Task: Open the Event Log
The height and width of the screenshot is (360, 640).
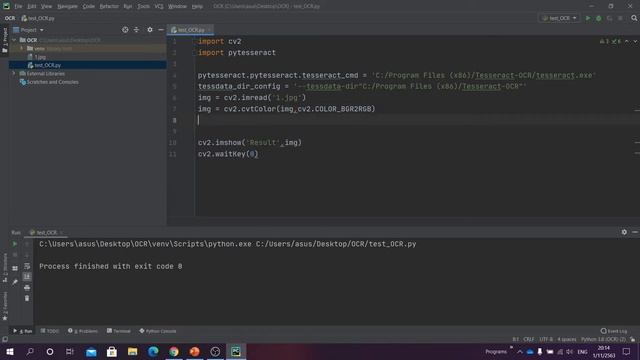Action: (x=614, y=331)
